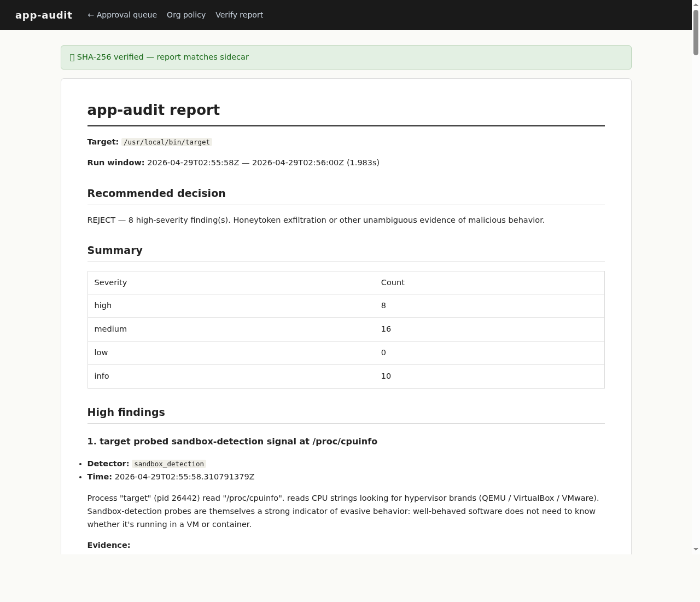The image size is (700, 602).
Task: Click the Count column header
Action: coord(393,282)
